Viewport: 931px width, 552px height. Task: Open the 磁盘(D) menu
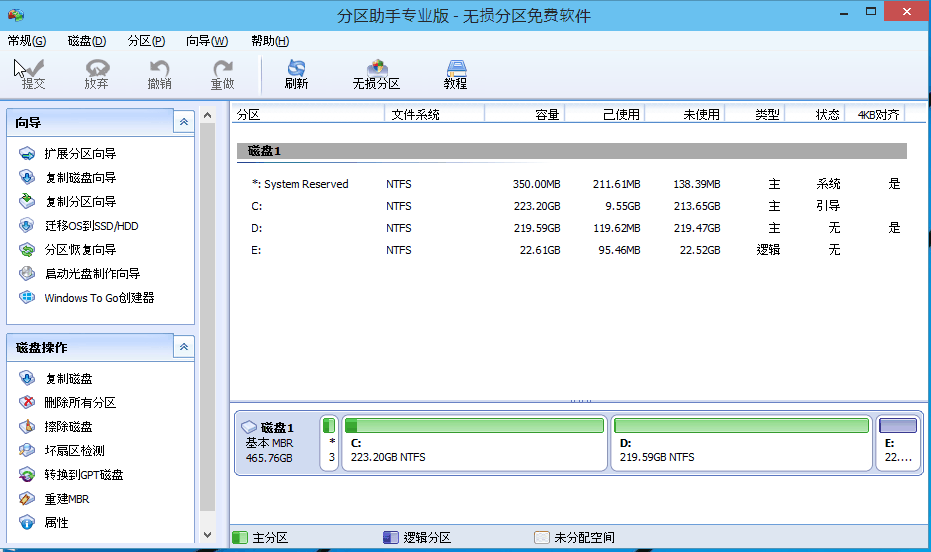(87, 41)
